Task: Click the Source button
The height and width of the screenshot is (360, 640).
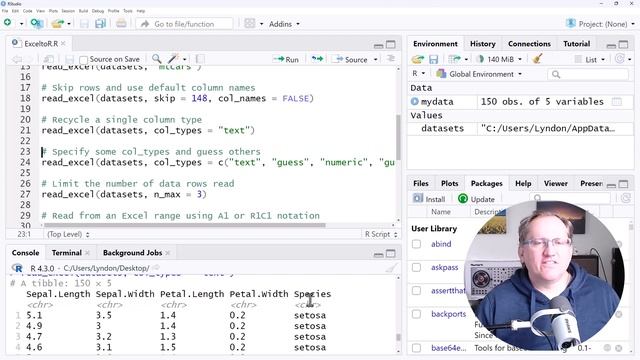Action: [351, 59]
